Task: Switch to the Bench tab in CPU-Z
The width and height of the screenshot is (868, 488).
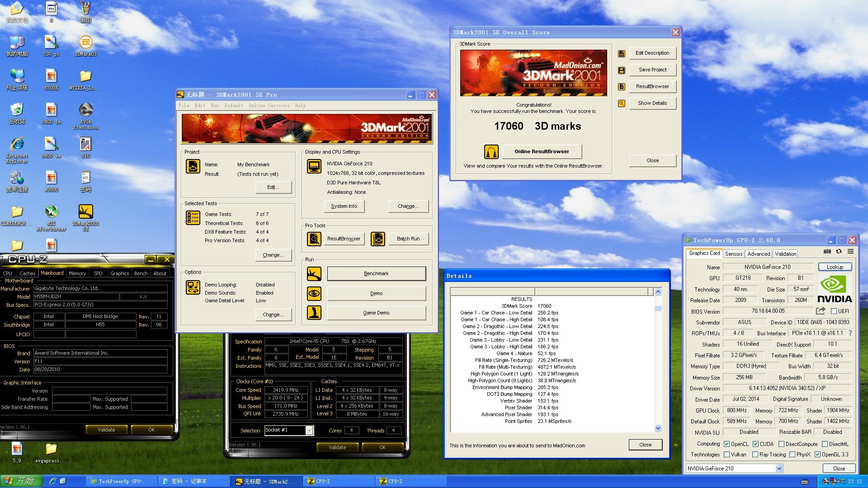Action: tap(141, 273)
